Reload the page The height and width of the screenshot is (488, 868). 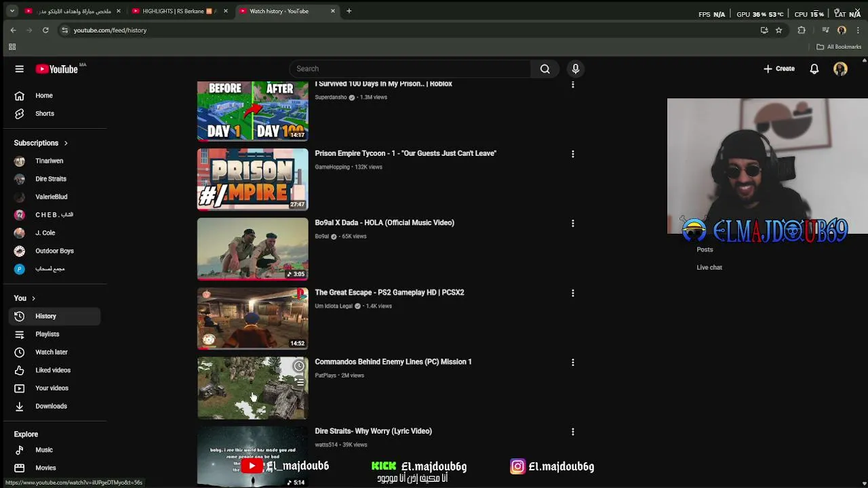[45, 30]
